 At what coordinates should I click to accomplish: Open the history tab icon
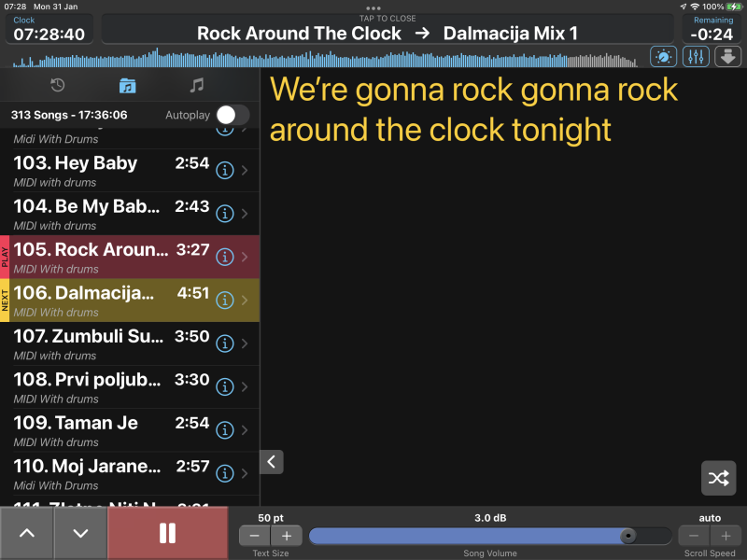[58, 85]
